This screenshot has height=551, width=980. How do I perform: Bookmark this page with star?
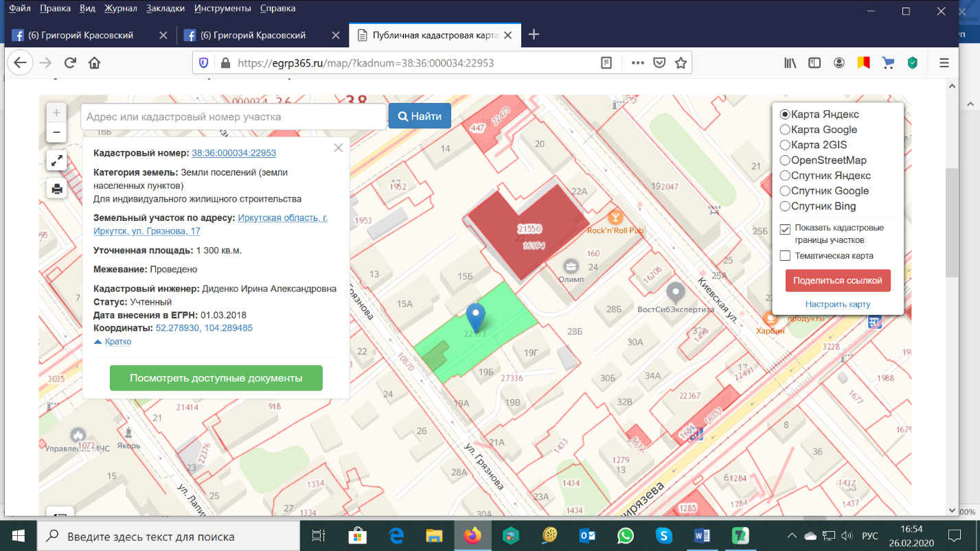click(681, 62)
